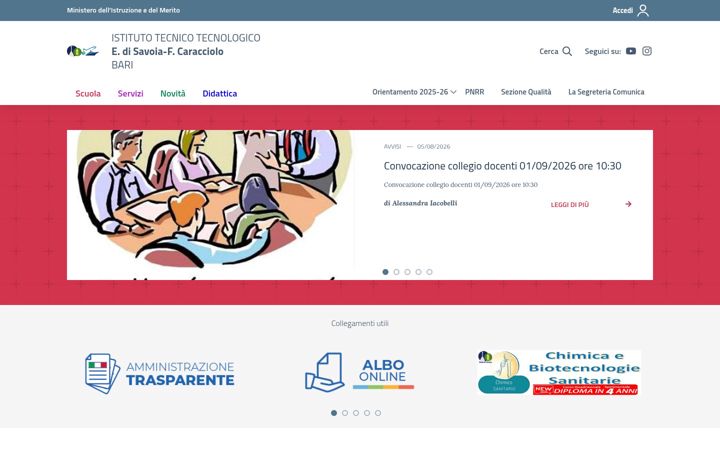The image size is (720, 450).
Task: Click the Convocazione collegio docenti summary text
Action: (x=461, y=185)
